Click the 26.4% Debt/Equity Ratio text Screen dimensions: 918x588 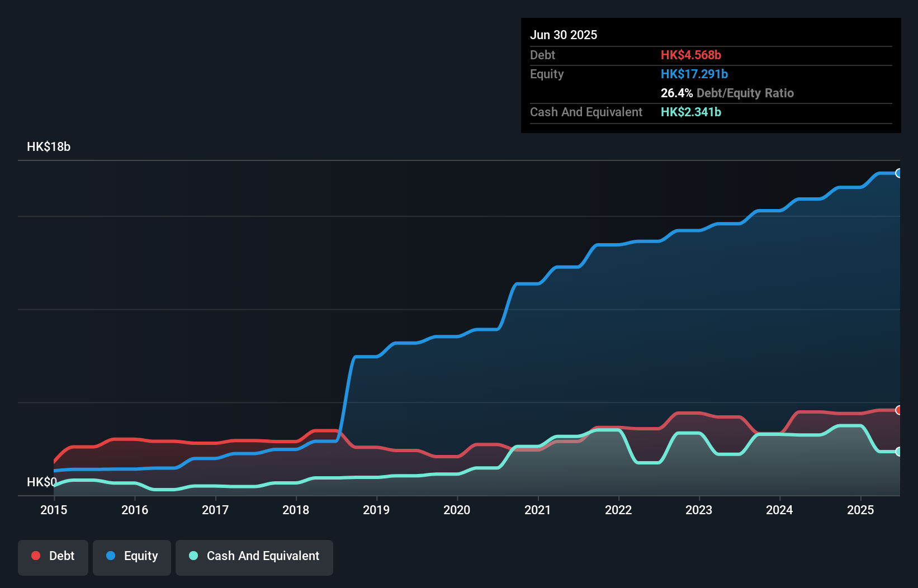click(727, 93)
